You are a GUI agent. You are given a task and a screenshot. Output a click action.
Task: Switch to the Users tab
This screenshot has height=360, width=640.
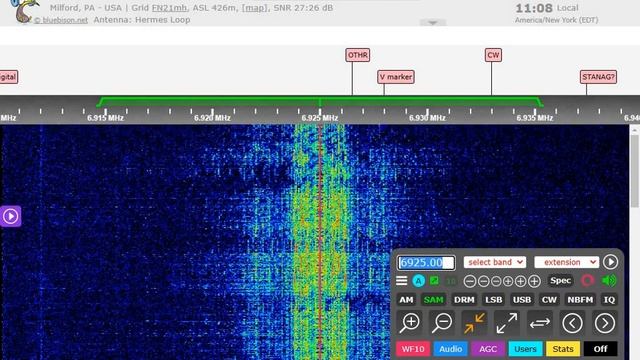[x=525, y=349]
